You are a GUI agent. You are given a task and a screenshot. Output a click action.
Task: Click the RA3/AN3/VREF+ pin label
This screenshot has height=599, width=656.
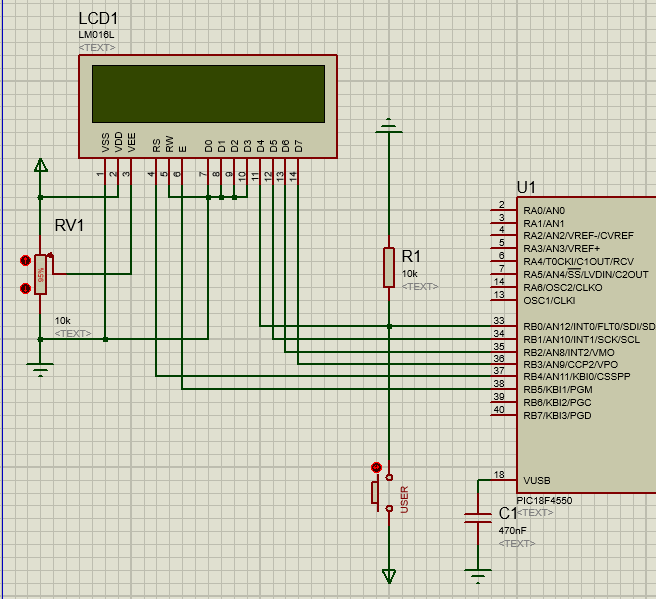561,248
